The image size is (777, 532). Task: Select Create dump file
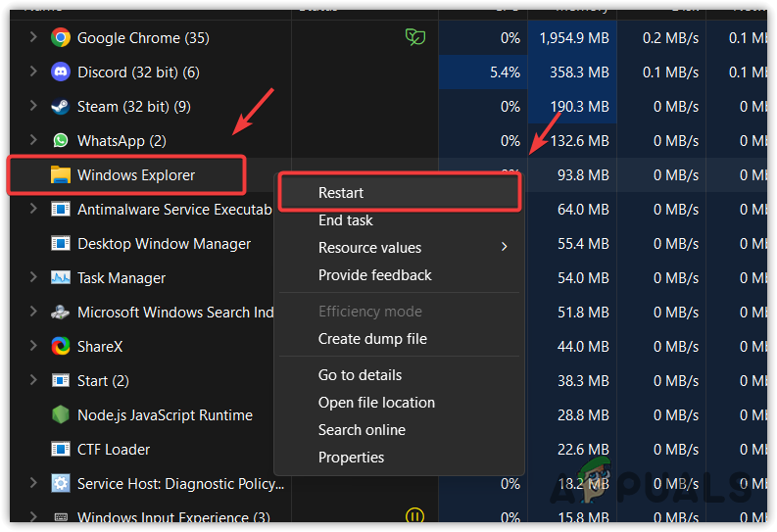(x=399, y=339)
